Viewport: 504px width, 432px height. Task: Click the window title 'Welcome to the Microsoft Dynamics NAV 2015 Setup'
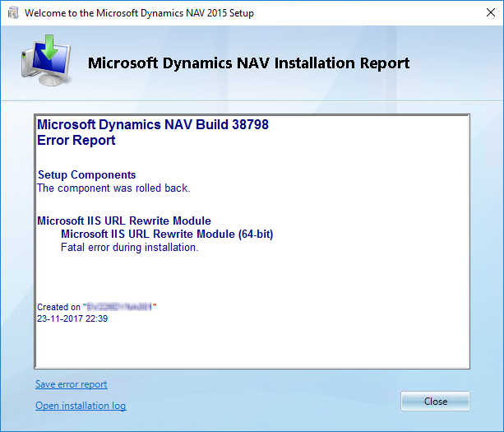[x=139, y=13]
